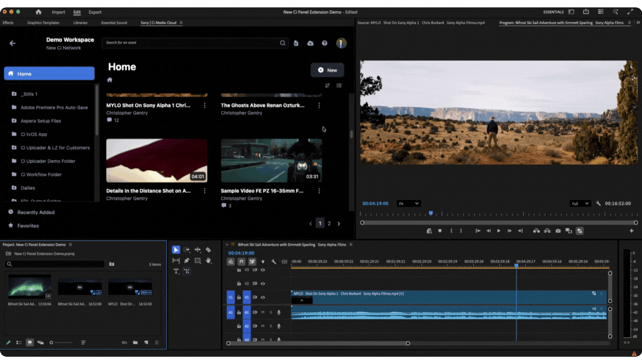Open the Graphics Templates tab
Screen dimensions: 642x364
point(43,23)
